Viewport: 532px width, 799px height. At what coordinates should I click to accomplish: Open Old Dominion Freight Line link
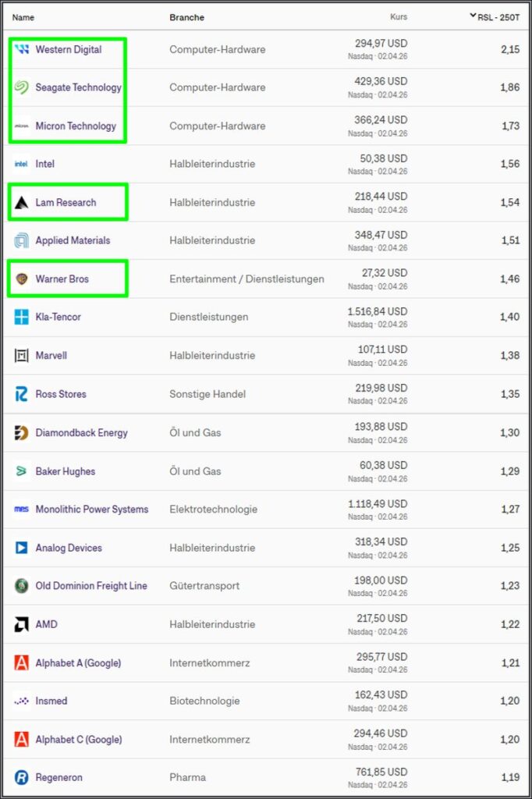click(x=90, y=585)
